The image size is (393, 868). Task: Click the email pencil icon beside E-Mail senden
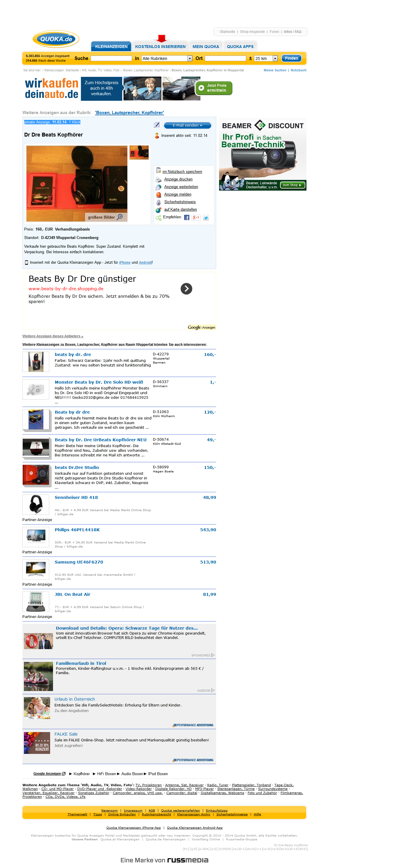coord(156,125)
